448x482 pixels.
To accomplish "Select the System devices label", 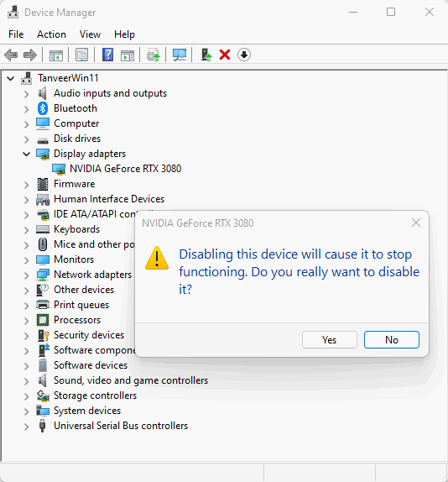I will (87, 411).
